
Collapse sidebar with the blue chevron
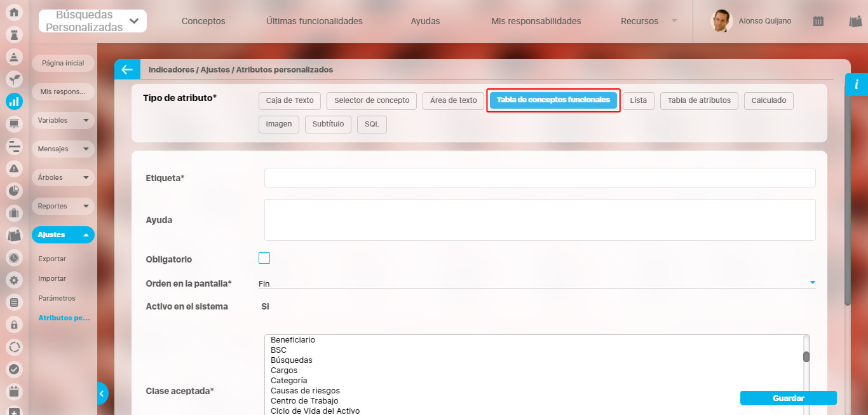102,393
